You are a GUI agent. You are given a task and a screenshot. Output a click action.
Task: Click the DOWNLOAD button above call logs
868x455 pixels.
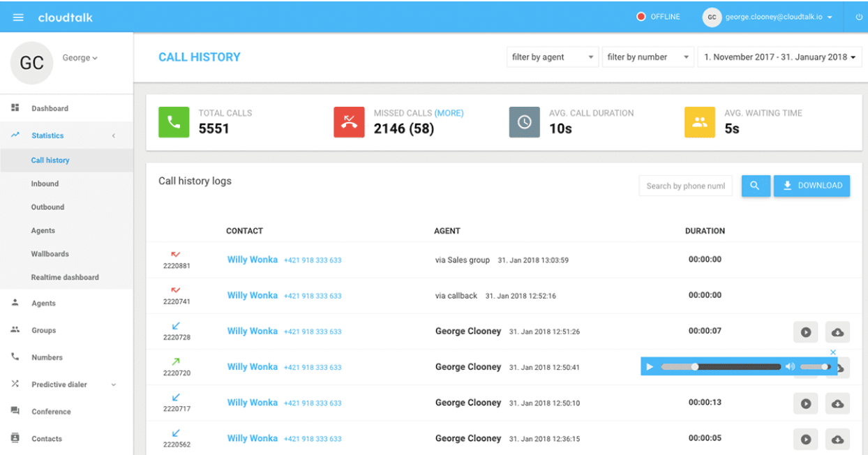(811, 186)
